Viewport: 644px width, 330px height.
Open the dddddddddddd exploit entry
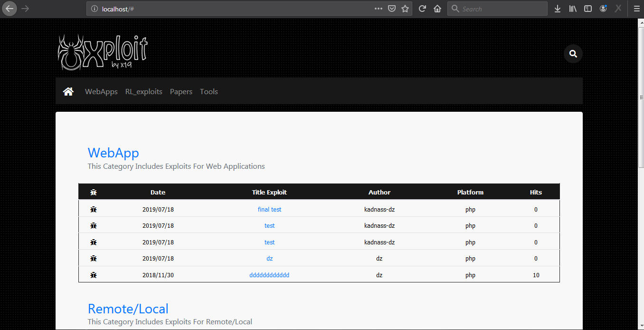tap(269, 274)
